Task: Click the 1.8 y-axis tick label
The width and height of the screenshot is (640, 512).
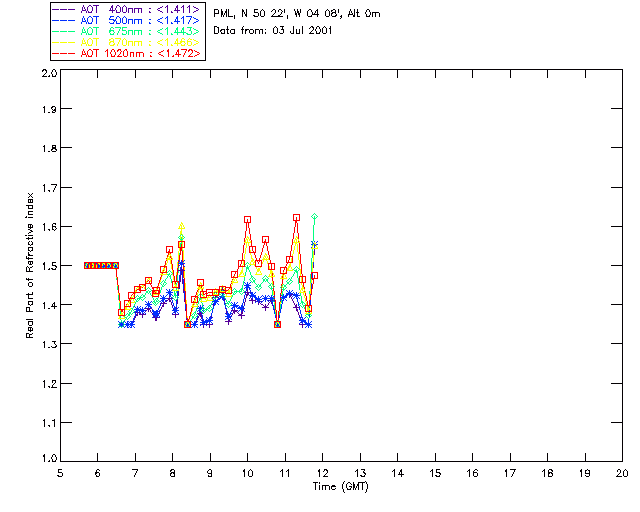Action: 49,149
